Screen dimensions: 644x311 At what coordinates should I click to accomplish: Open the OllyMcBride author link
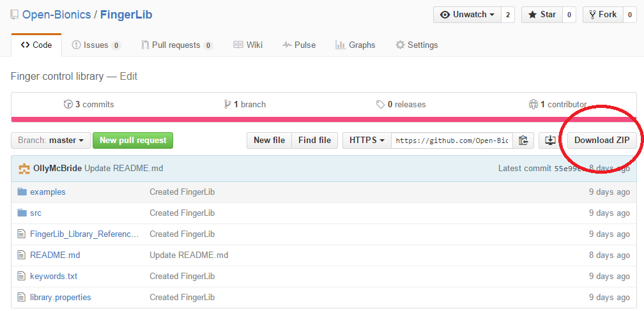[57, 168]
